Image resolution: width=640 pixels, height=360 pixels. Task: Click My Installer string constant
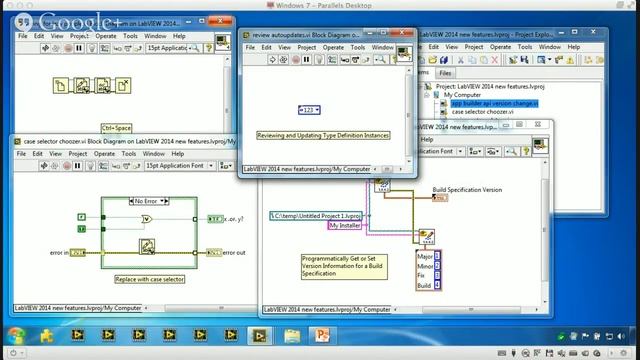coord(345,225)
